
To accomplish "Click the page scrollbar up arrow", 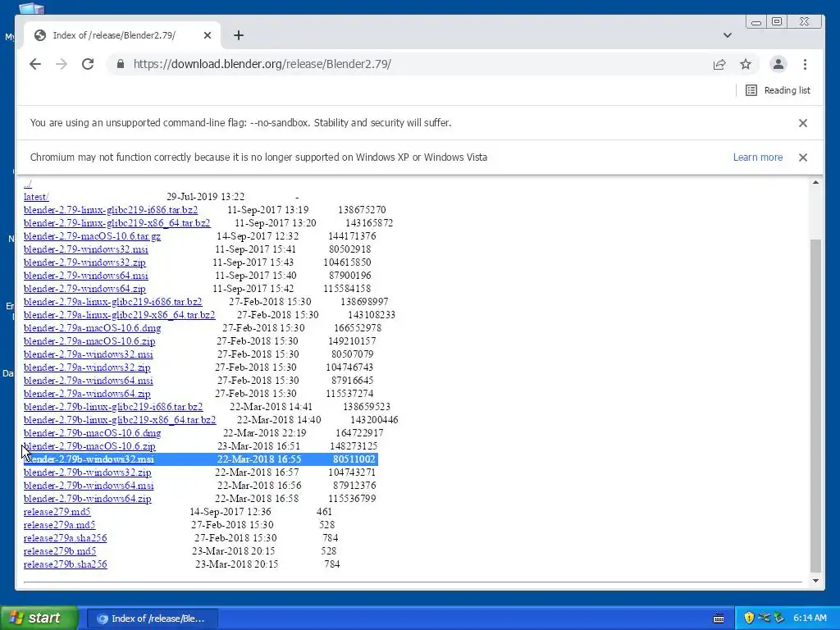I will point(815,183).
